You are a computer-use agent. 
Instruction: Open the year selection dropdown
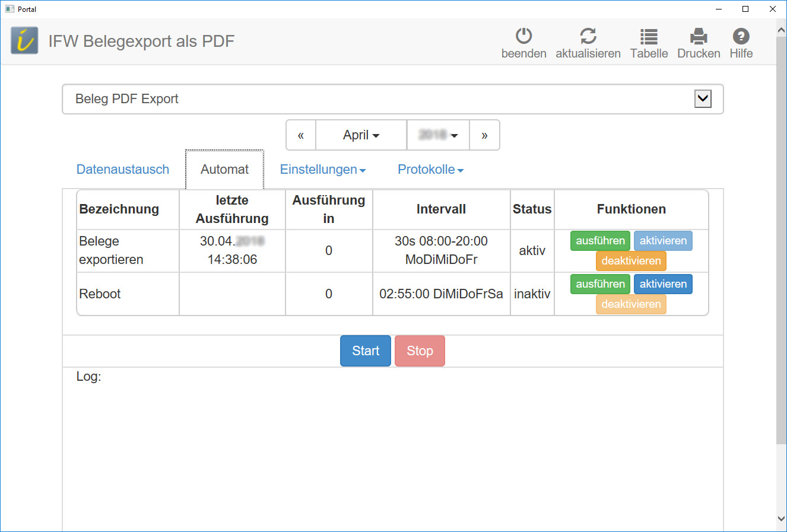[438, 135]
